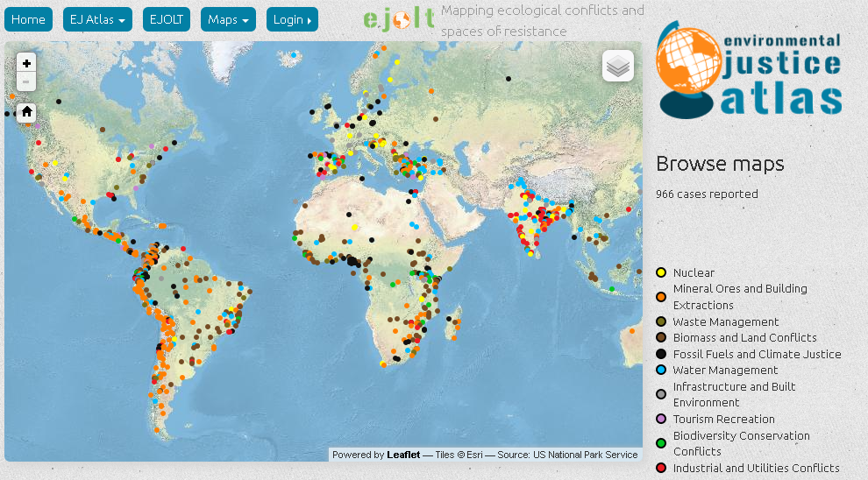This screenshot has width=868, height=480.
Task: Click the black conflict marker in northern Russia
Action: tap(509, 79)
